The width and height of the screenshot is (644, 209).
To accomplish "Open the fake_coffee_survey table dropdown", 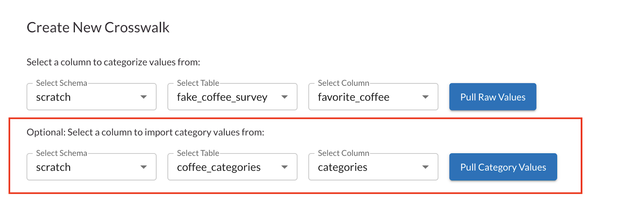I will [x=232, y=97].
